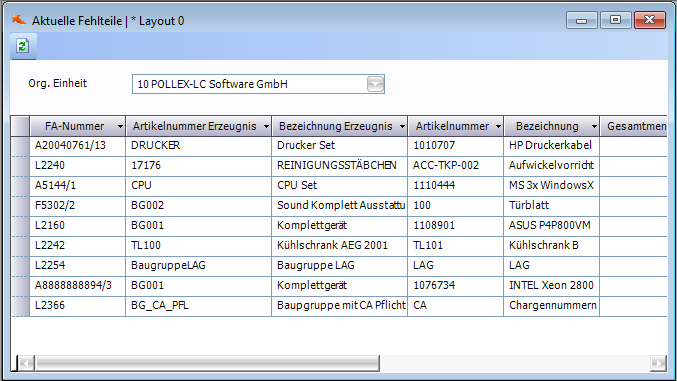Viewport: 677px width, 381px height.
Task: Open Artikelnummer column filter arrow
Action: click(x=498, y=127)
